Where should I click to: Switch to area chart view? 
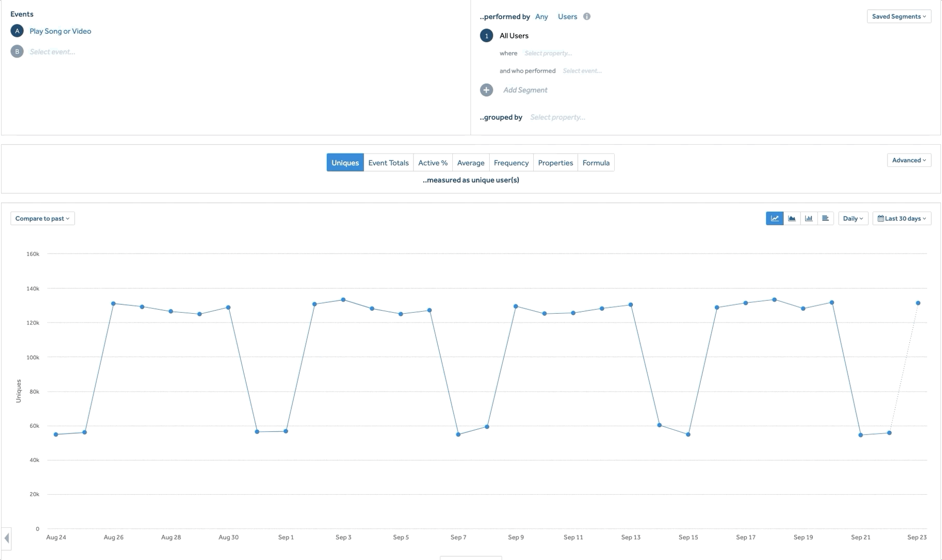pyautogui.click(x=792, y=218)
